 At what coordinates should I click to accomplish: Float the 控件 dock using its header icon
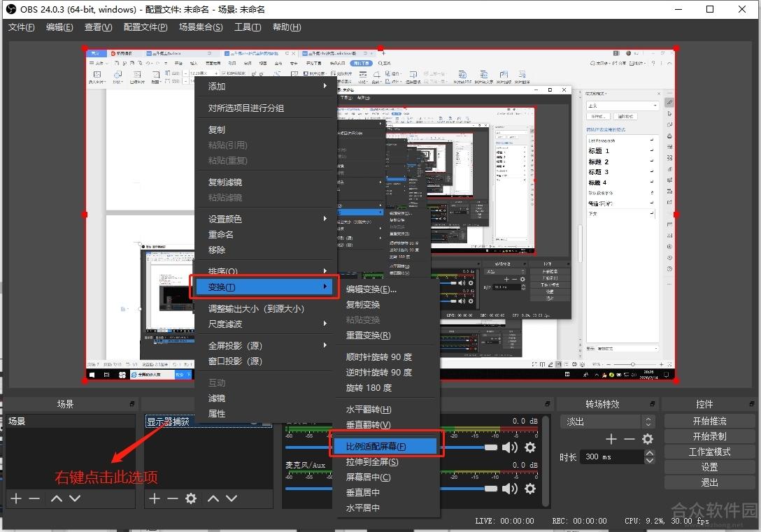pyautogui.click(x=752, y=404)
